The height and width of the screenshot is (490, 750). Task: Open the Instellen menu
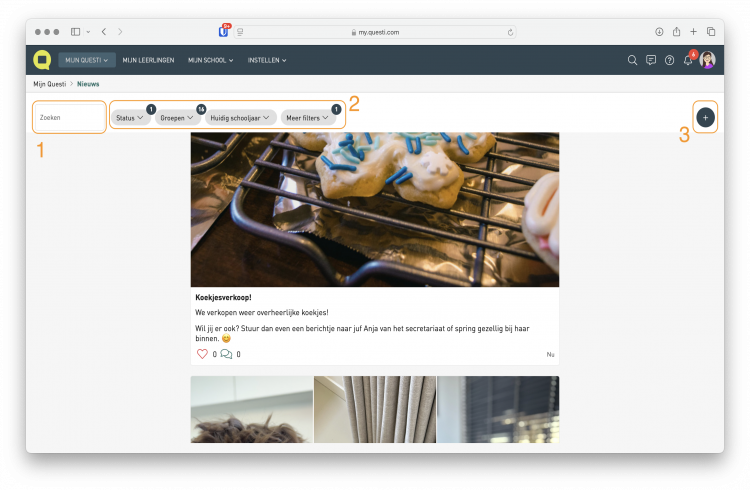tap(267, 60)
